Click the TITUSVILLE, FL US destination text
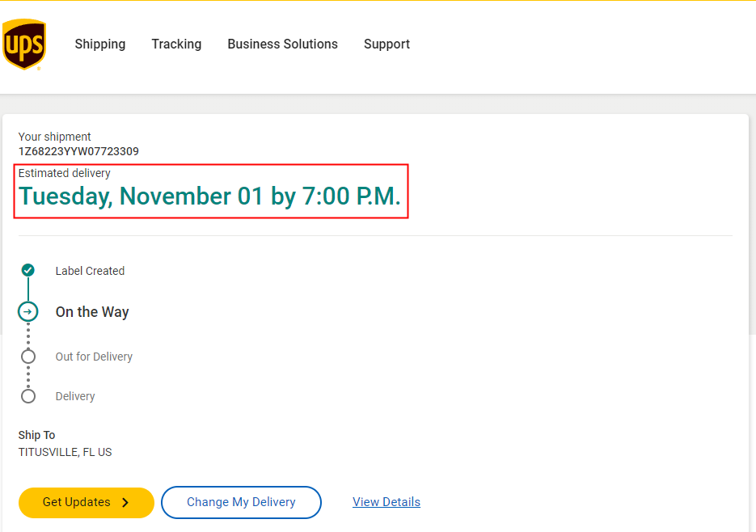The width and height of the screenshot is (756, 532). 65,452
